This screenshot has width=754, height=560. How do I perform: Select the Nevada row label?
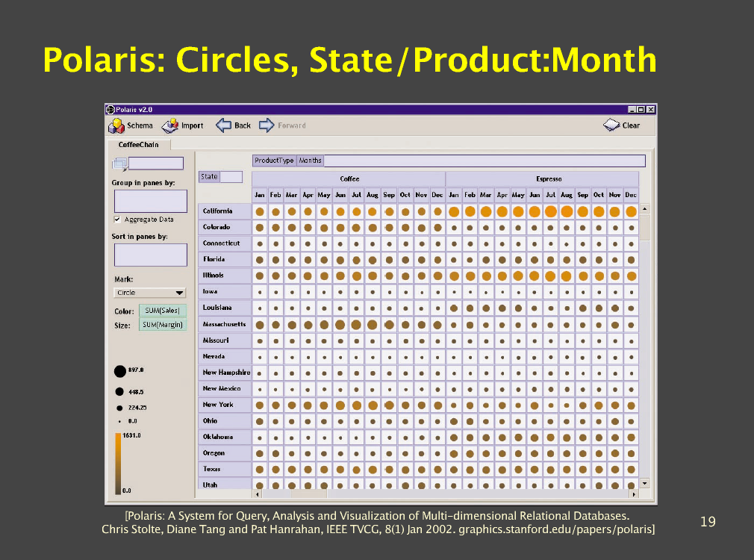pyautogui.click(x=225, y=356)
